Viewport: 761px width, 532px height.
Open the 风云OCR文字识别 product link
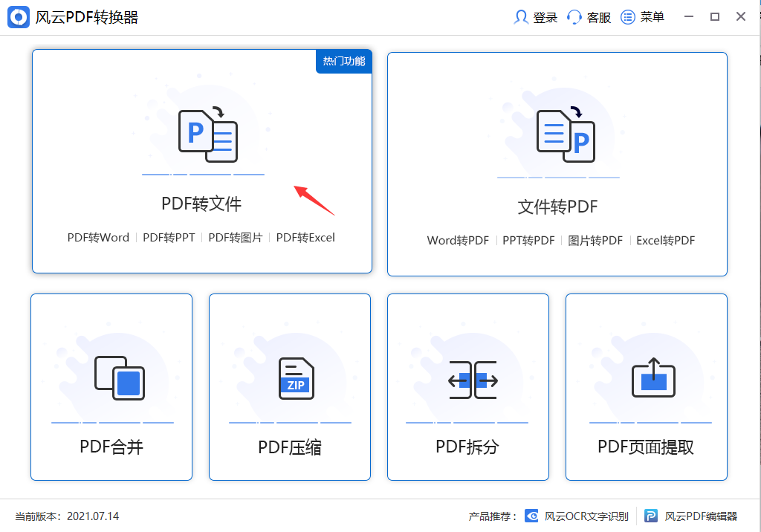pyautogui.click(x=586, y=516)
